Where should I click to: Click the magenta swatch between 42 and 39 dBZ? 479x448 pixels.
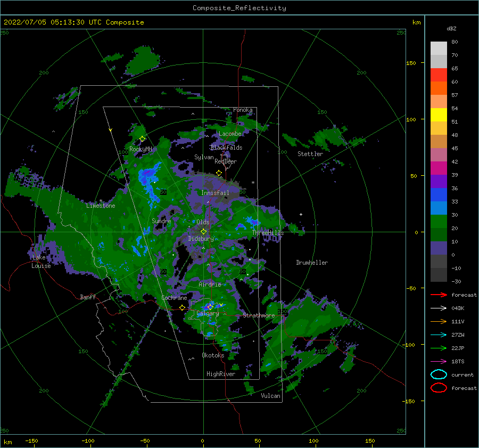[439, 168]
